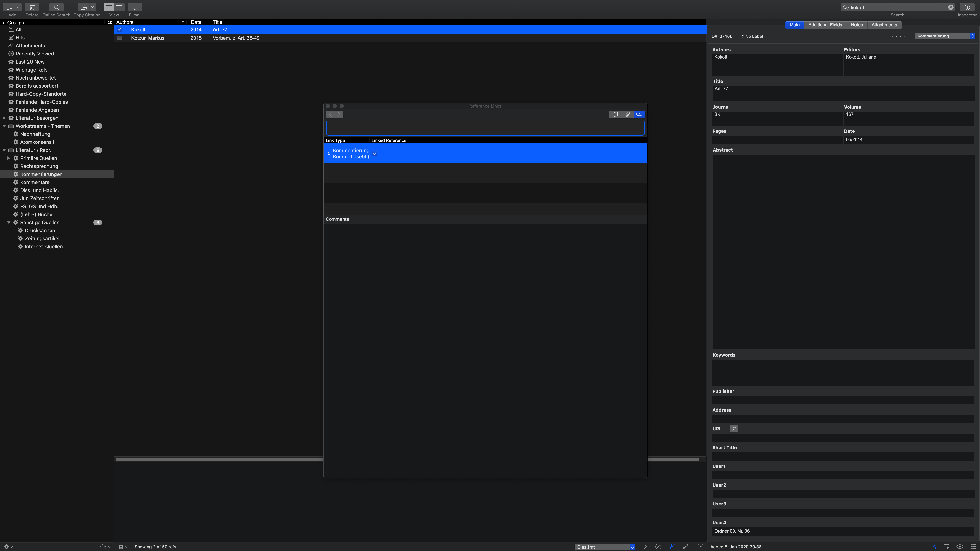Click the blue F format icon
The image size is (980, 551).
[672, 546]
